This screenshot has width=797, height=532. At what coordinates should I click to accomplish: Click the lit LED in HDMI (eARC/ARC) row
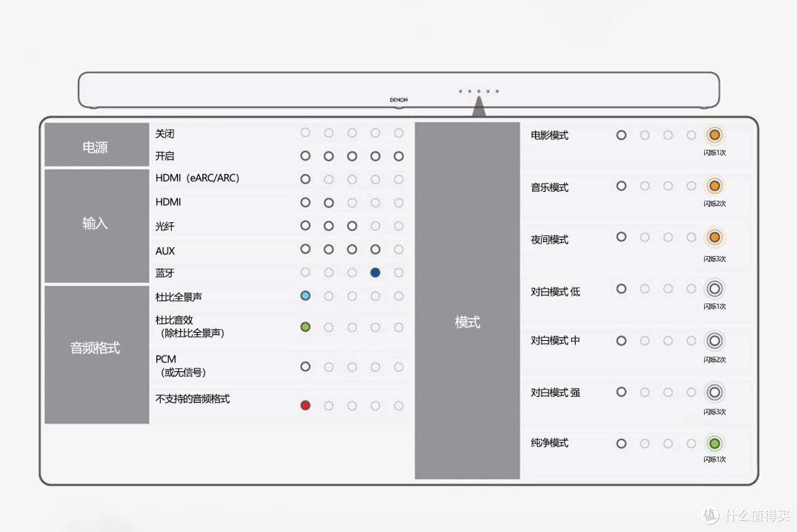click(x=305, y=179)
